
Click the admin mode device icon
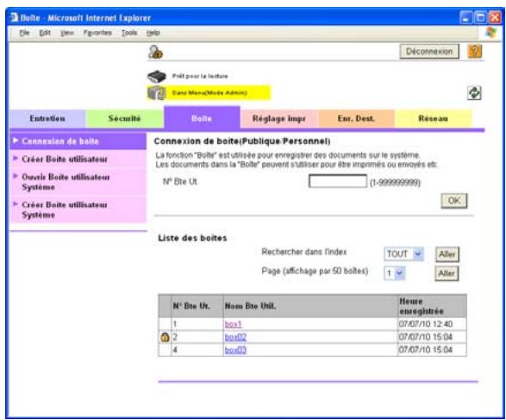[x=157, y=93]
